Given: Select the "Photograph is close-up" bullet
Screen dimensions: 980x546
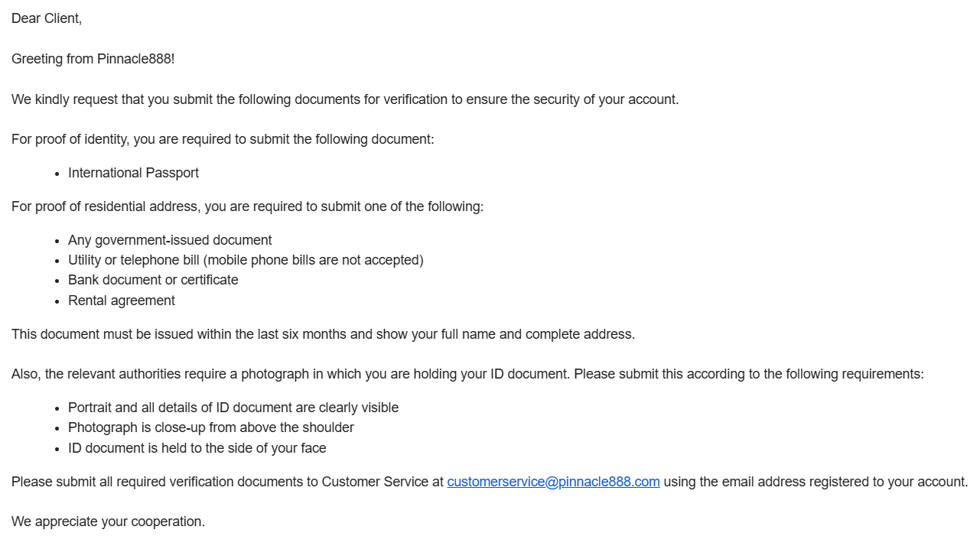Looking at the screenshot, I should 211,427.
